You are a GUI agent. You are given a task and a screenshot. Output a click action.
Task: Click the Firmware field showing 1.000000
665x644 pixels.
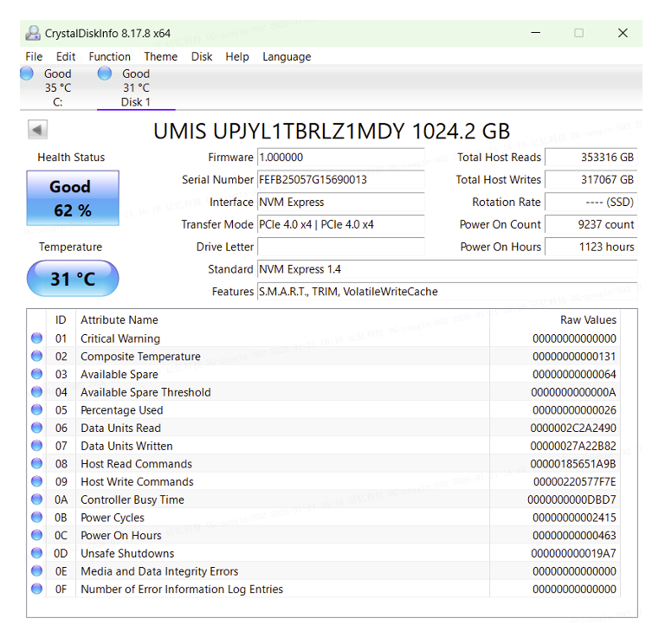[340, 158]
